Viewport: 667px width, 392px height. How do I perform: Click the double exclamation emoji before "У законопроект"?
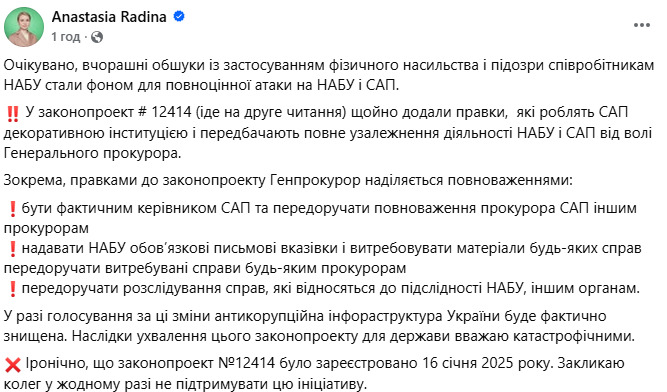point(13,114)
